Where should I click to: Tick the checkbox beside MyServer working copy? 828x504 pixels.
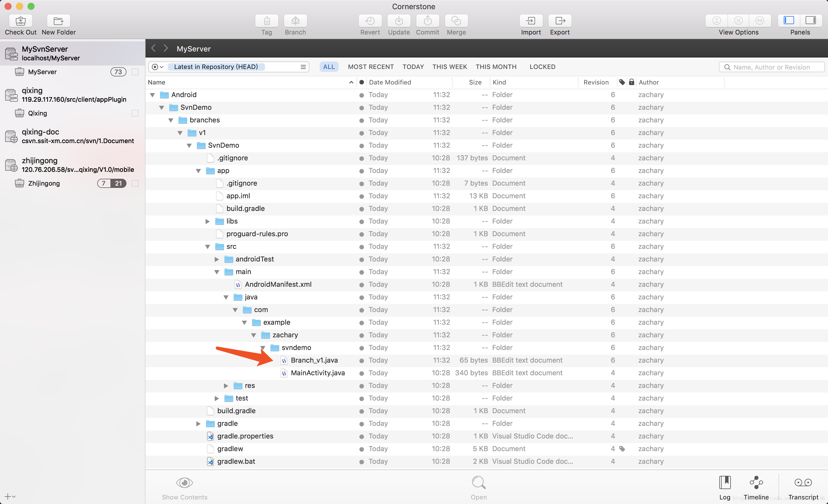(135, 72)
